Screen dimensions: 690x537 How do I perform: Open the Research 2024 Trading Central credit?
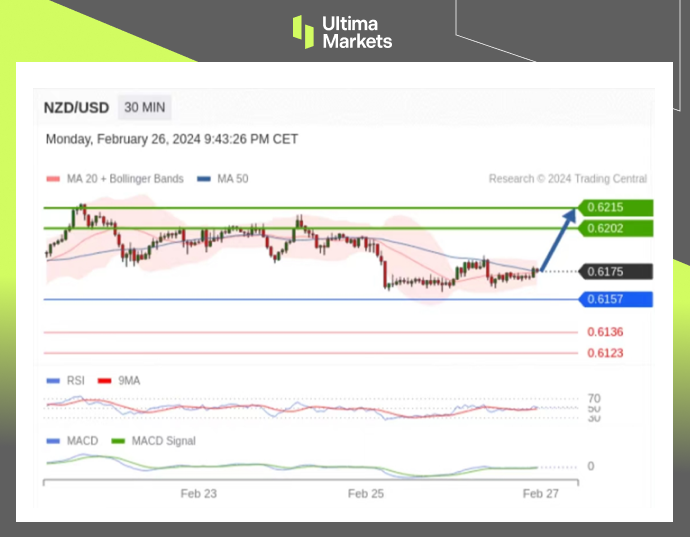click(x=567, y=179)
